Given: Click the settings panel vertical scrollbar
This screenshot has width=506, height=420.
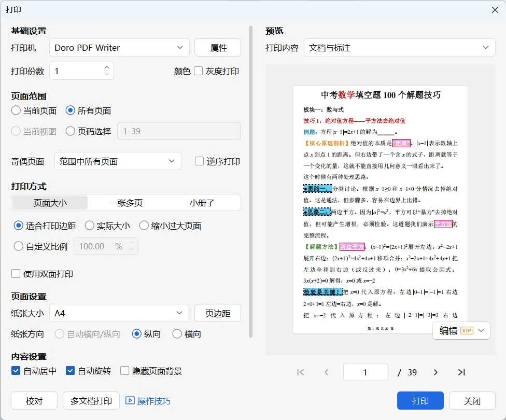Looking at the screenshot, I should [250, 182].
